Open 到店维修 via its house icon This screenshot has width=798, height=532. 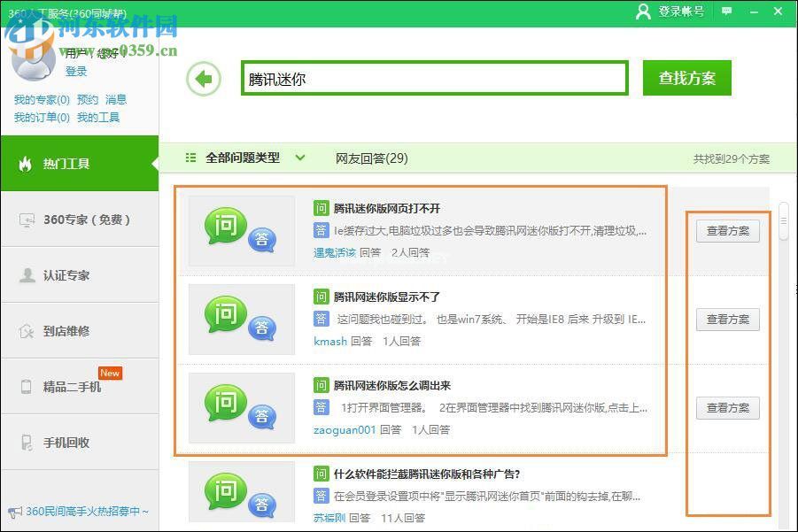point(26,330)
